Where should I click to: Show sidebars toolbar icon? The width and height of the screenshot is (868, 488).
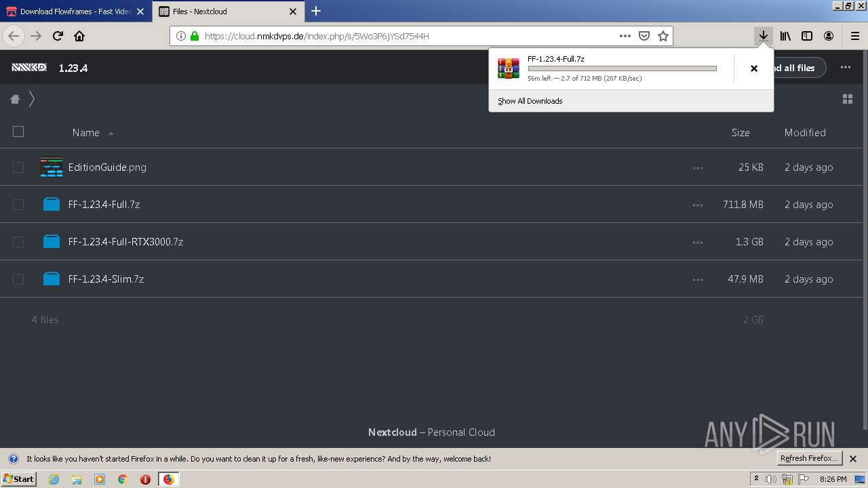pyautogui.click(x=807, y=36)
